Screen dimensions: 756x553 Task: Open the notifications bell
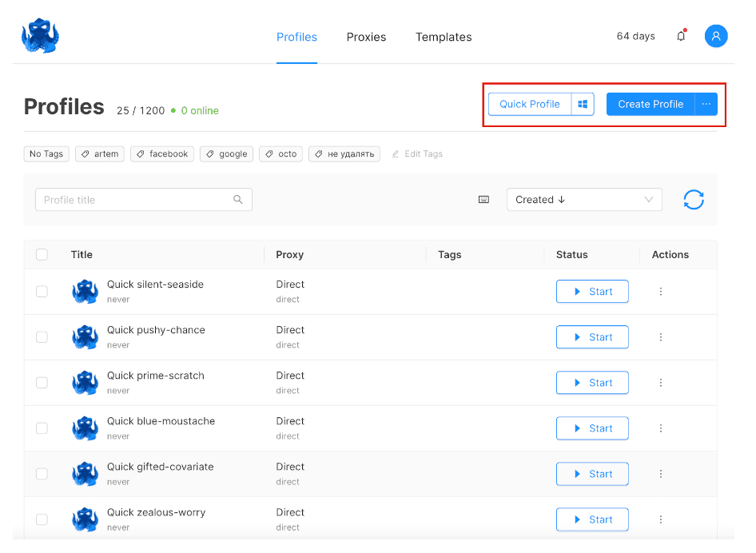click(x=681, y=36)
